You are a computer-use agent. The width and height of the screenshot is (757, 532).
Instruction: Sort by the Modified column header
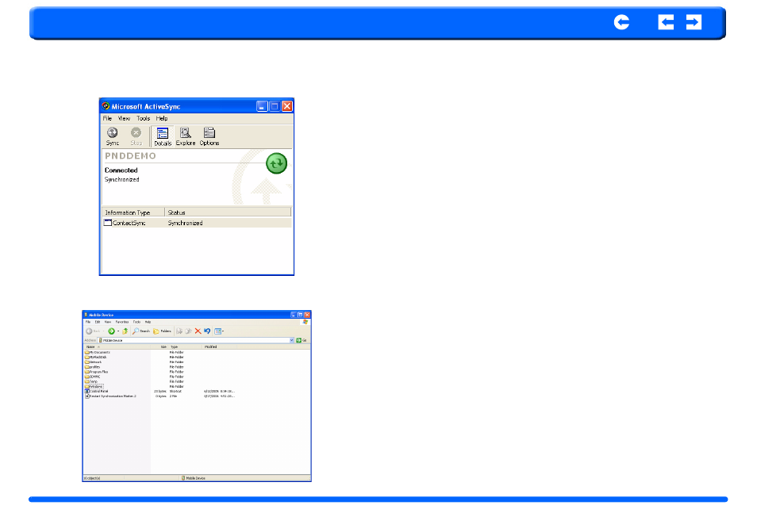pyautogui.click(x=219, y=346)
